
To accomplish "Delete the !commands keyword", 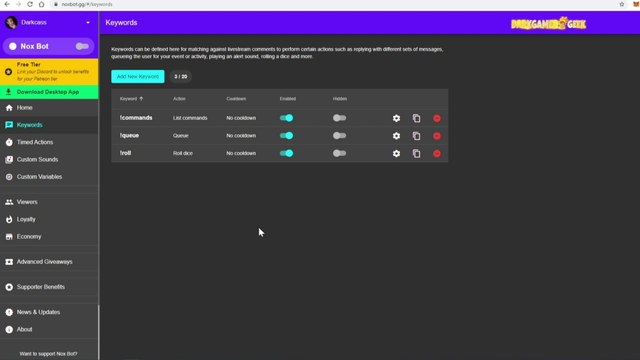I will (437, 118).
